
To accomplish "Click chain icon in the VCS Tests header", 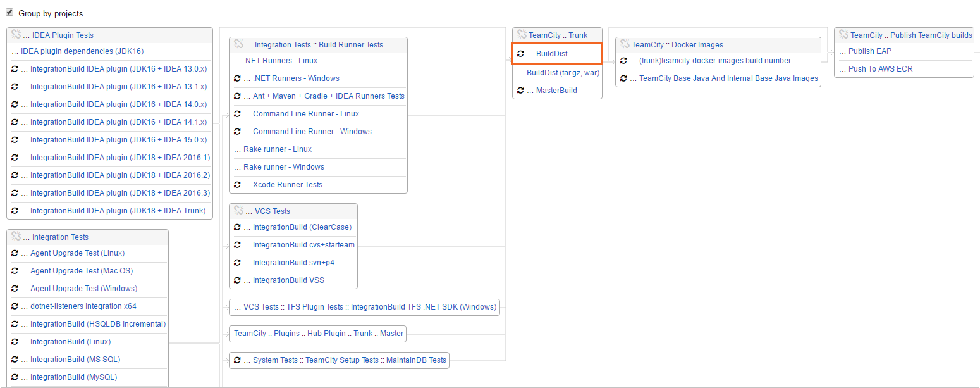I will tap(239, 211).
